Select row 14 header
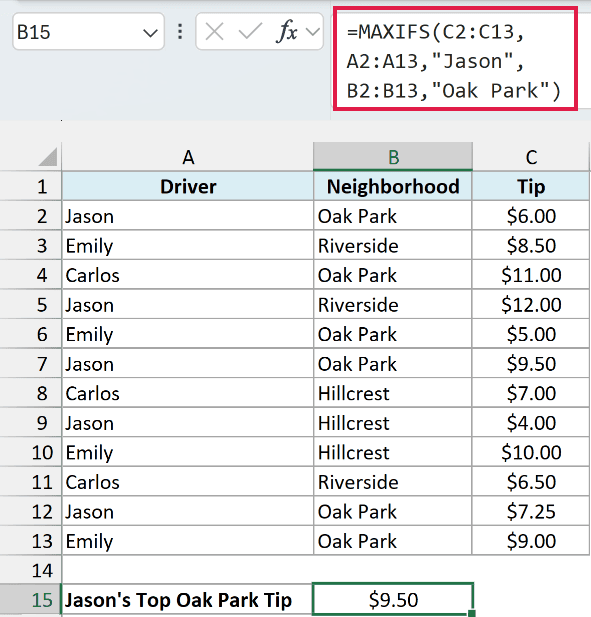 [31, 570]
